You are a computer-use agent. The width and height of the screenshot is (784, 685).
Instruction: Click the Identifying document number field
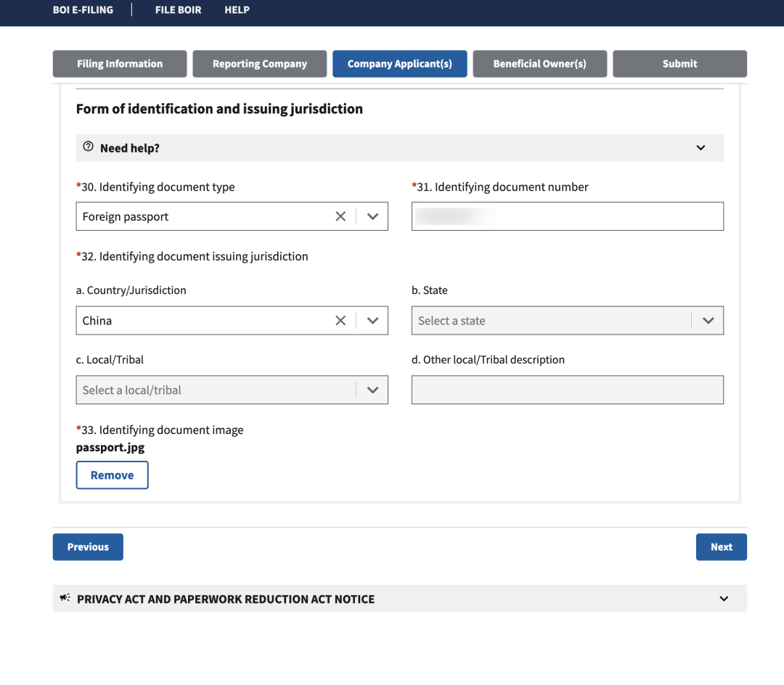pos(567,216)
